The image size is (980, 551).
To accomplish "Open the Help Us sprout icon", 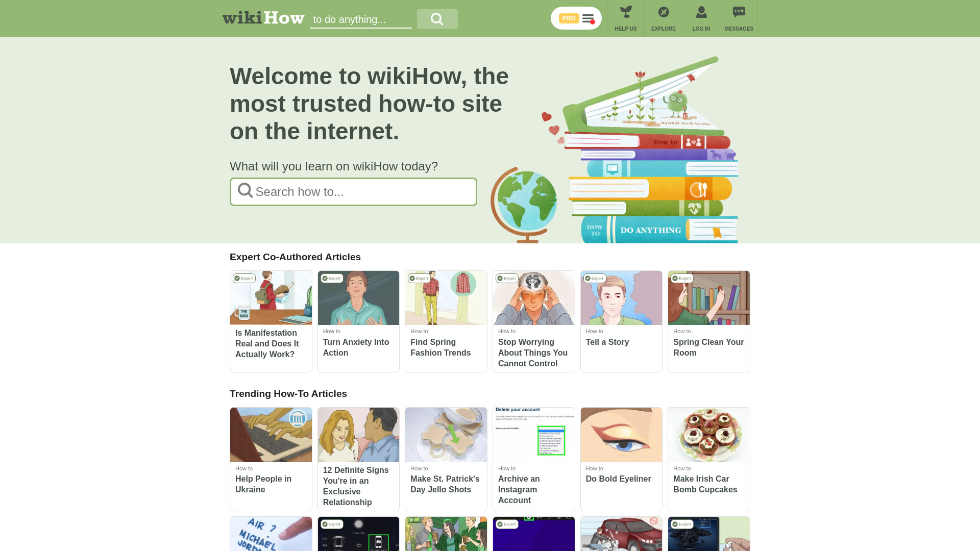I will tap(626, 12).
